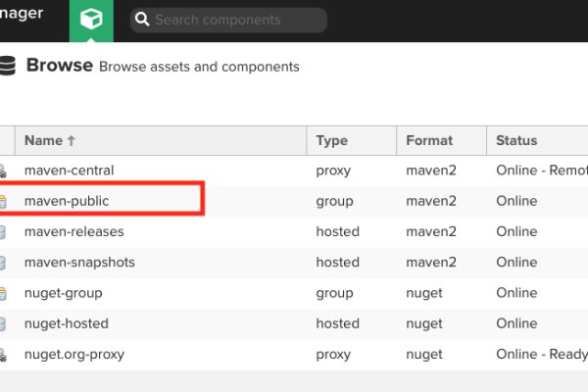Viewport: 588px width, 392px height.
Task: Click the database icon beside Browse heading
Action: [7, 67]
